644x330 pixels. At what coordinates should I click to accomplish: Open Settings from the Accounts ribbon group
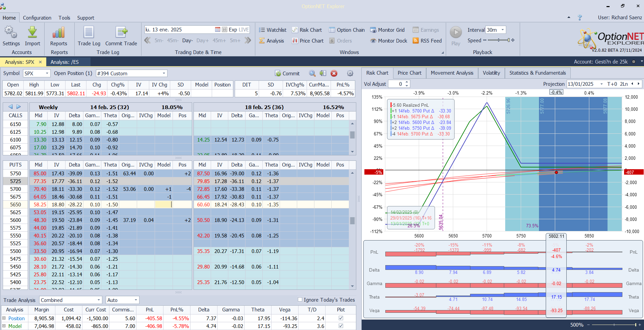coord(11,36)
